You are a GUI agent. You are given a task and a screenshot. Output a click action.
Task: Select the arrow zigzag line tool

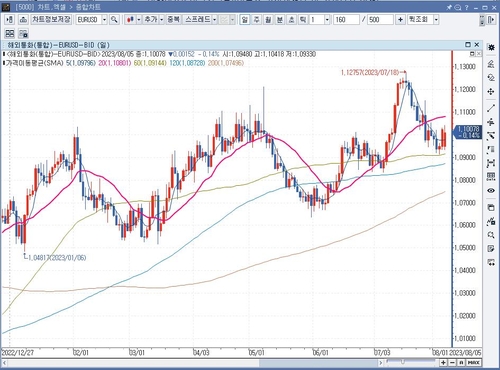(x=491, y=136)
